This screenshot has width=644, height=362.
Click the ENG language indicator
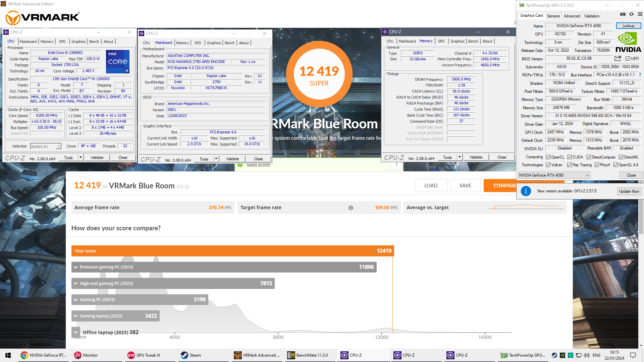click(596, 355)
